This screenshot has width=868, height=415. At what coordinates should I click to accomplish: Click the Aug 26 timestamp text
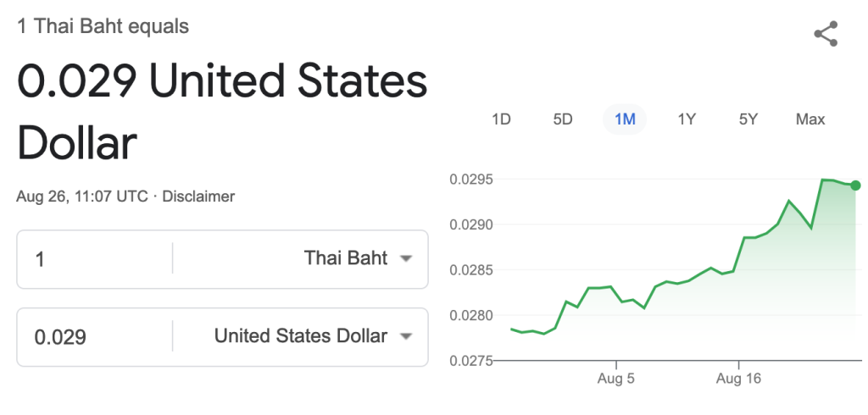(x=82, y=196)
